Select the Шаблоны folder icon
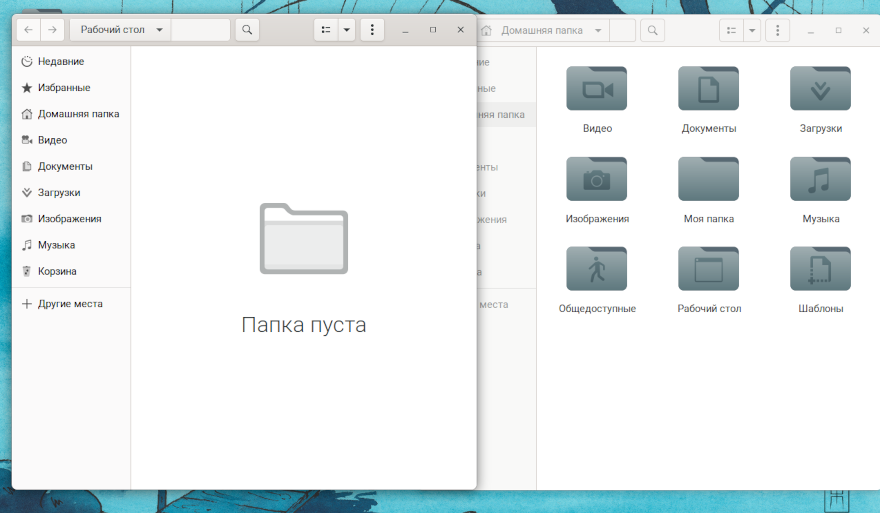 [x=820, y=270]
